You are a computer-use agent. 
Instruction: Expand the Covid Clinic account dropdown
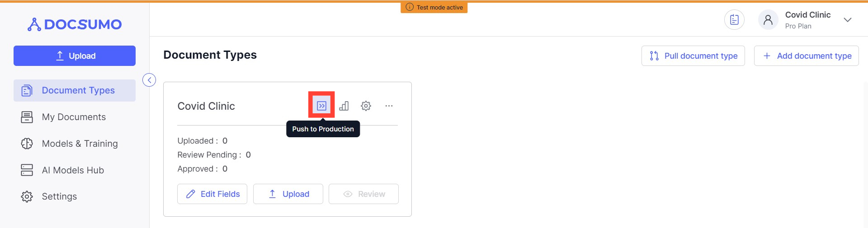click(848, 20)
